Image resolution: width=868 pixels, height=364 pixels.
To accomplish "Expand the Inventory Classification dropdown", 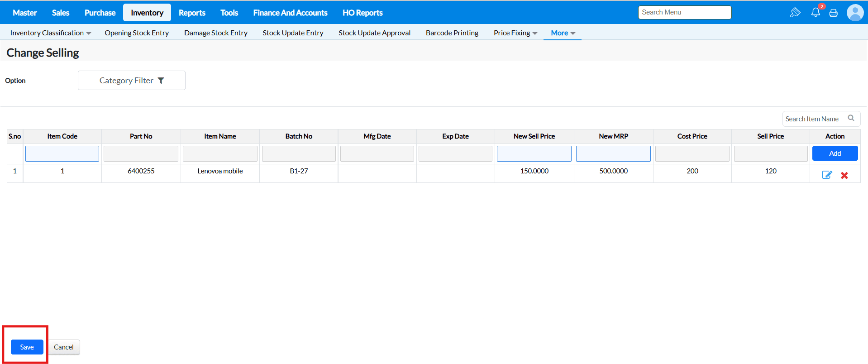I will [89, 34].
